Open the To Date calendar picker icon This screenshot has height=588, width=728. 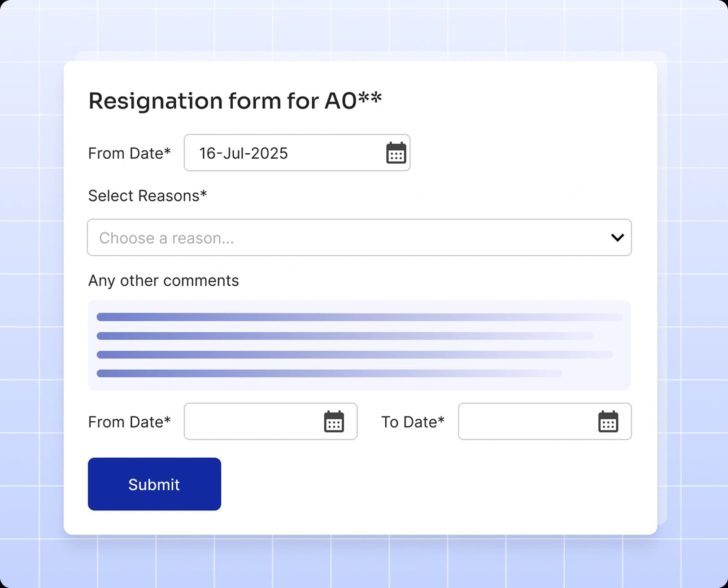(x=608, y=422)
